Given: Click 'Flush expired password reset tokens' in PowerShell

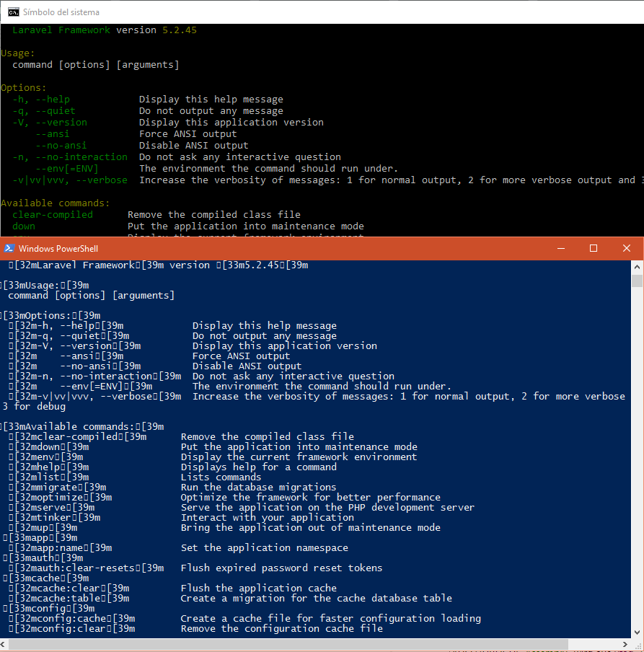Looking at the screenshot, I should coord(281,568).
